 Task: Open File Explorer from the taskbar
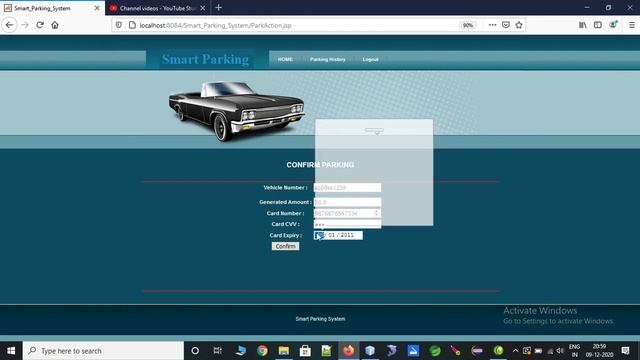point(284,351)
